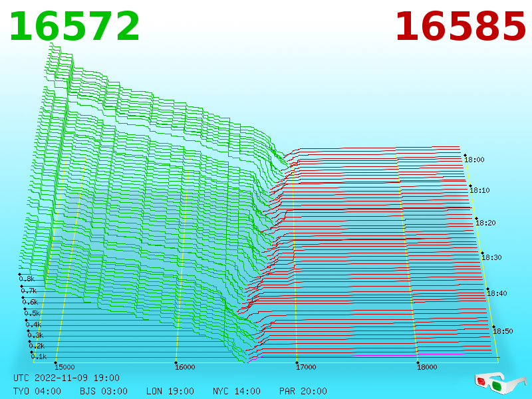Click the UTC 2022-11-09 19:00 timestamp

click(x=66, y=378)
